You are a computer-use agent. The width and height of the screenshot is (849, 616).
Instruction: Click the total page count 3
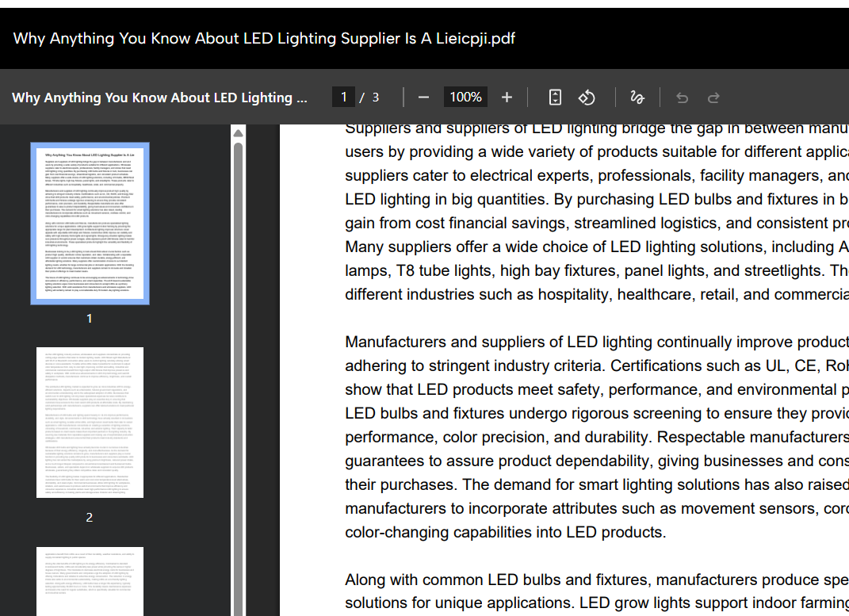[376, 97]
